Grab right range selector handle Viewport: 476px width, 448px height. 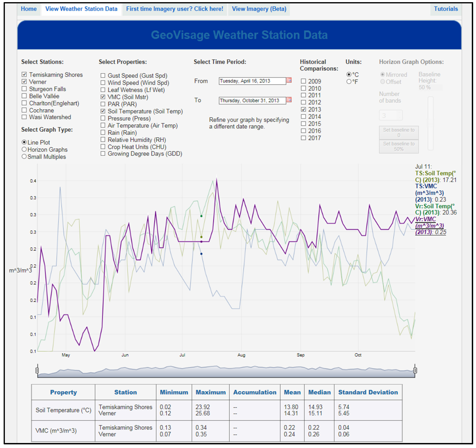415,370
